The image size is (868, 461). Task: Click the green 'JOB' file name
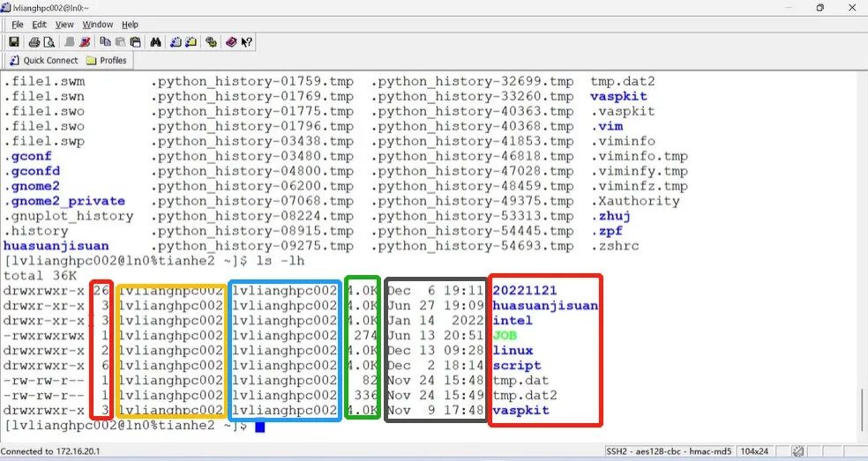coord(505,335)
